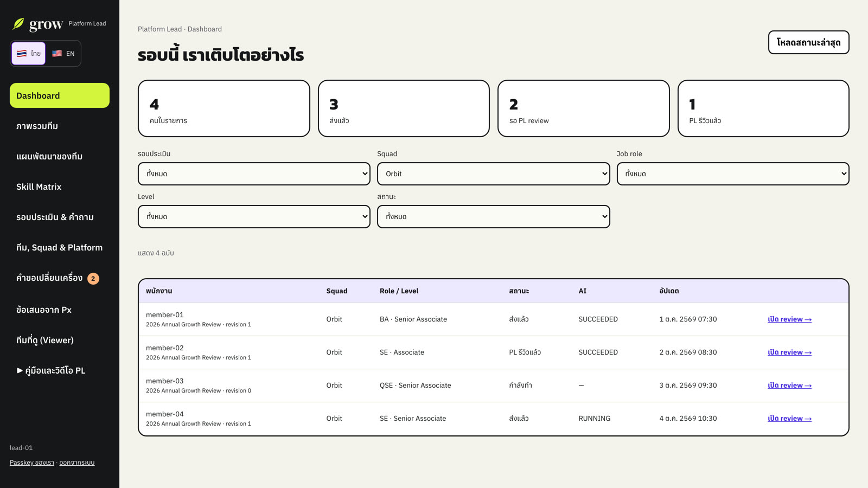
Task: Click กำลังทำ status in member-03 row
Action: [x=520, y=386]
